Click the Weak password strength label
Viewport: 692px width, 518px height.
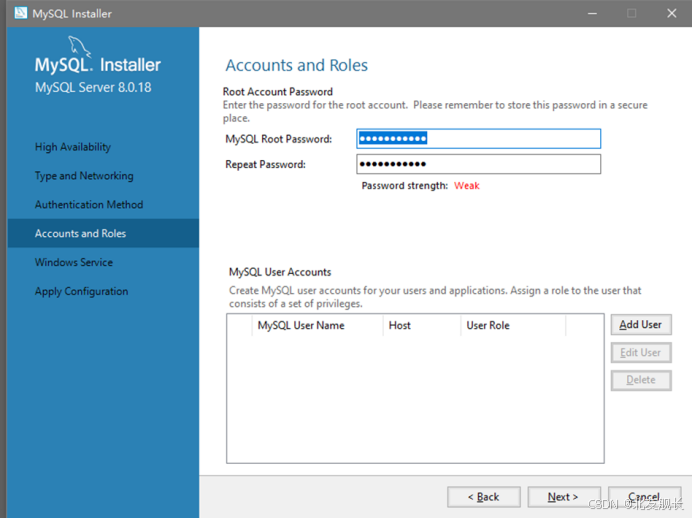pyautogui.click(x=466, y=186)
